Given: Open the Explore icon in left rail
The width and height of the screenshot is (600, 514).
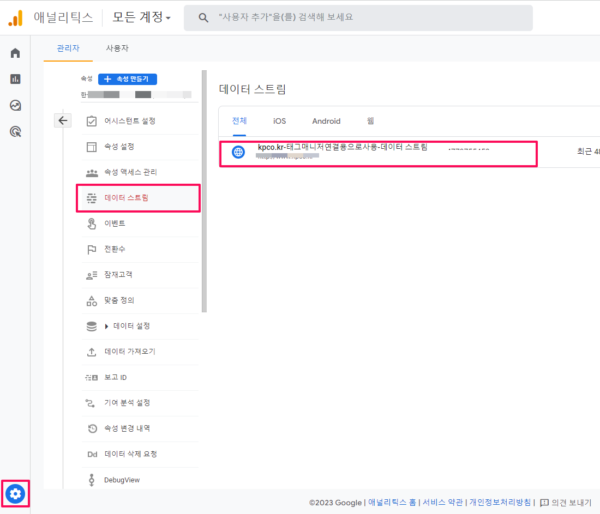Looking at the screenshot, I should [x=15, y=105].
